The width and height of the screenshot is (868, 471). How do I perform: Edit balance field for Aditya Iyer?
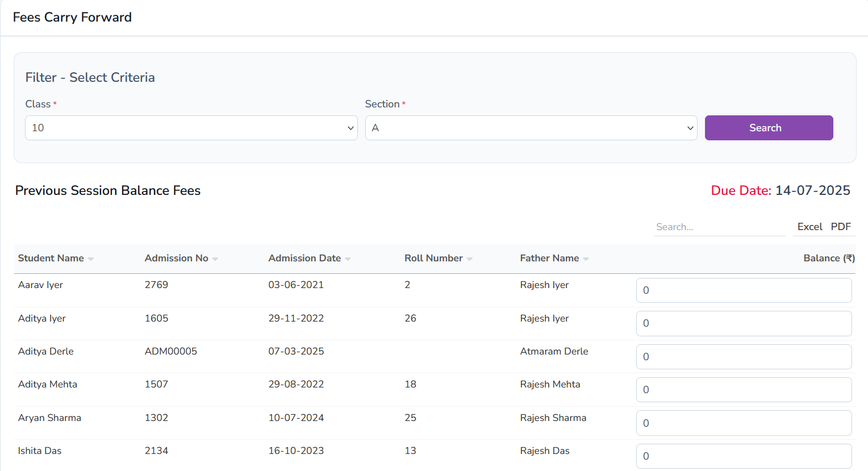tap(744, 323)
